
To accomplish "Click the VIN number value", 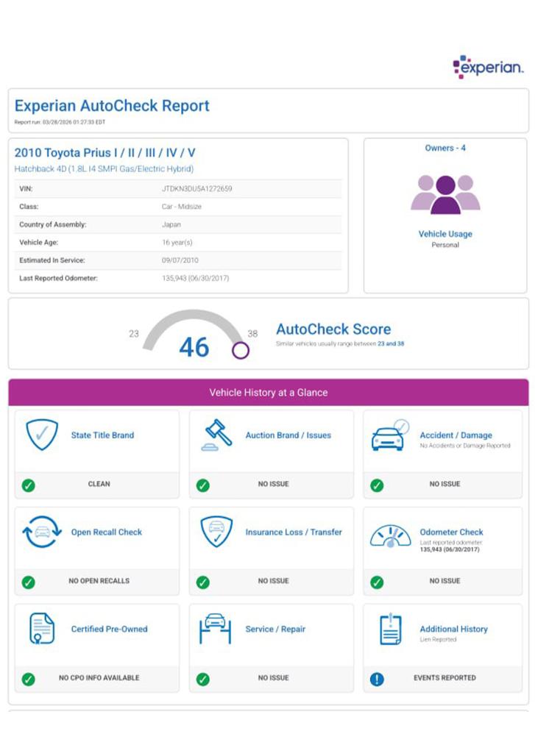I will click(196, 189).
